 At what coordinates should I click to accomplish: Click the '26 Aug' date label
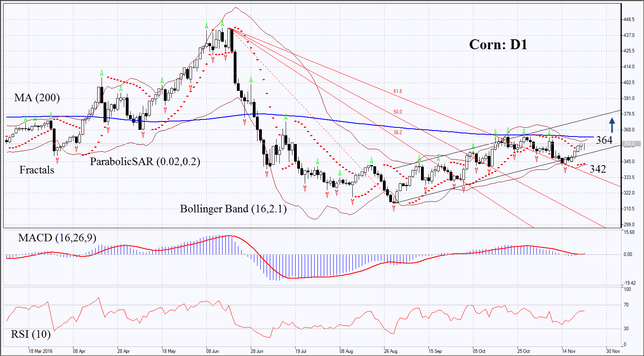[x=390, y=351]
